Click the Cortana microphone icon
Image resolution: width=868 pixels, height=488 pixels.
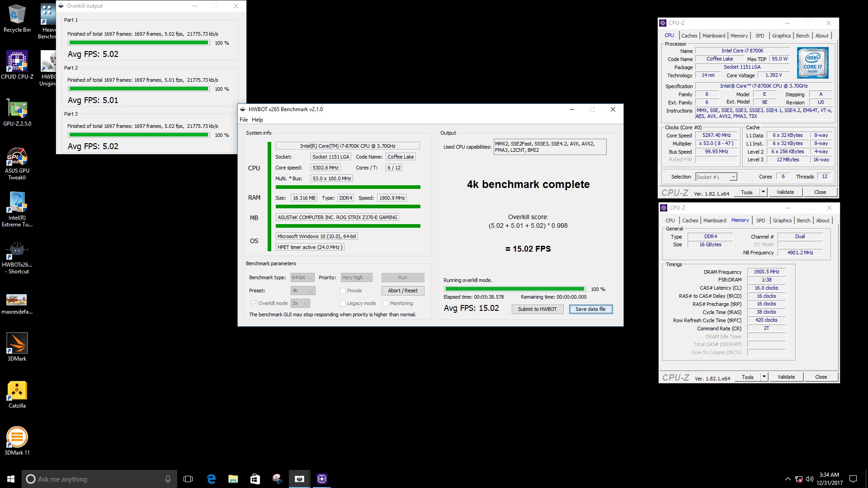pos(168,479)
